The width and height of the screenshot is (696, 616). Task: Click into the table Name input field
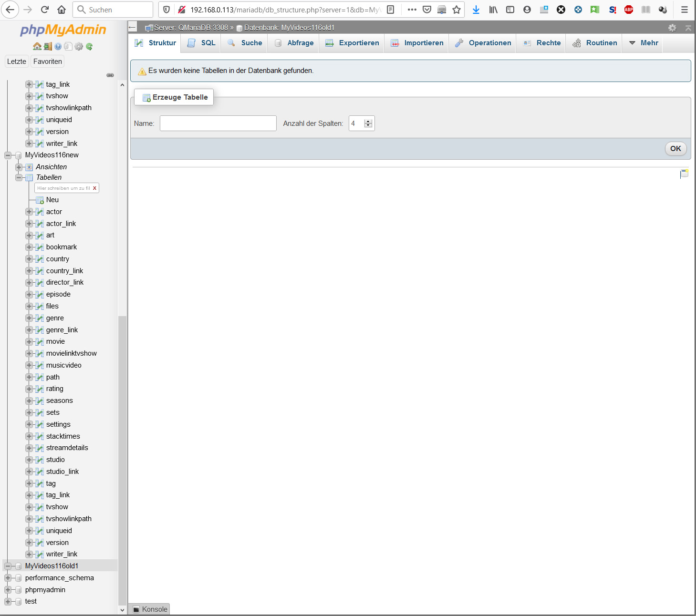[x=218, y=123]
